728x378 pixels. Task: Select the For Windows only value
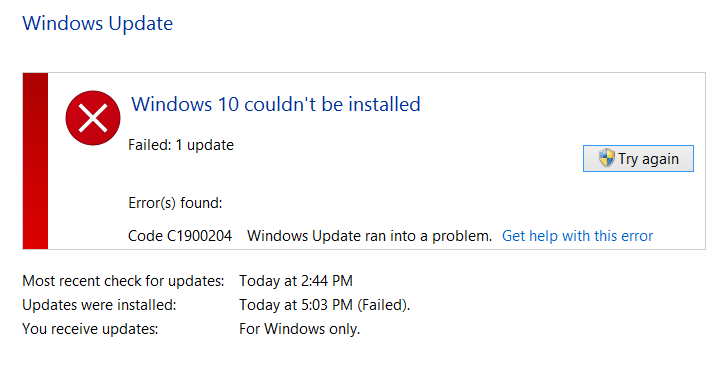[299, 329]
